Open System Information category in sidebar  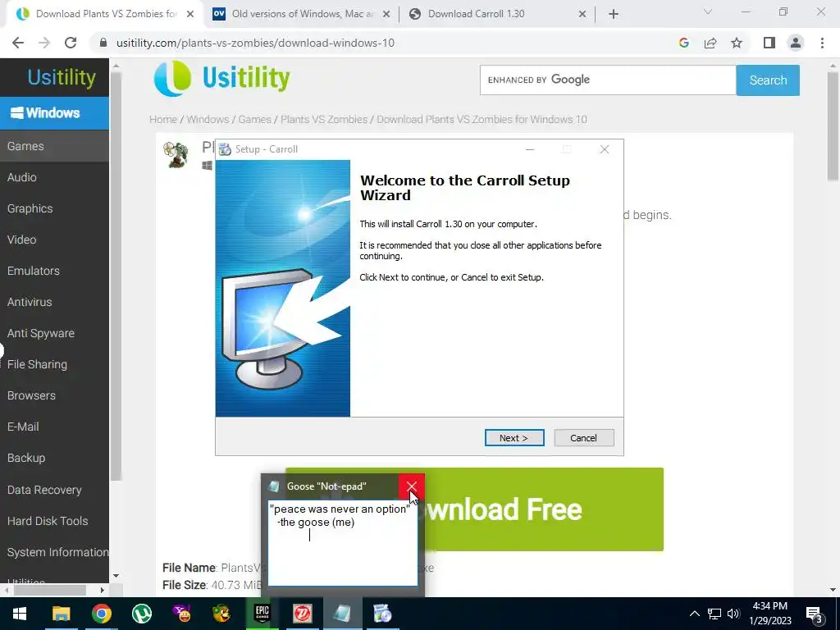click(x=54, y=552)
